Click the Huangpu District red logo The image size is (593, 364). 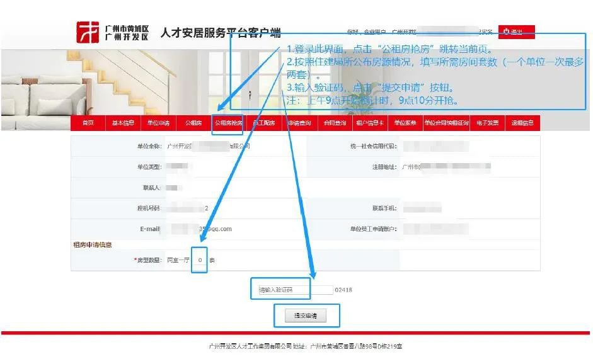(88, 32)
